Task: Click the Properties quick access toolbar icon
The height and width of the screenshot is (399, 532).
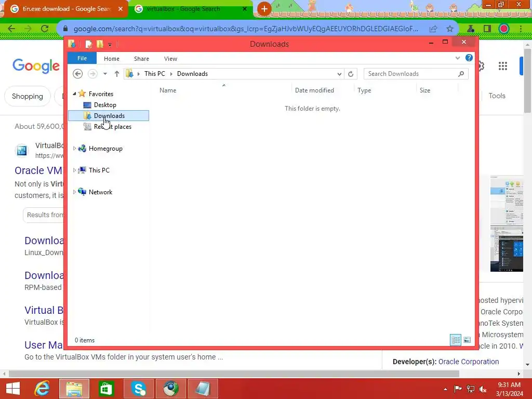Action: coord(88,44)
